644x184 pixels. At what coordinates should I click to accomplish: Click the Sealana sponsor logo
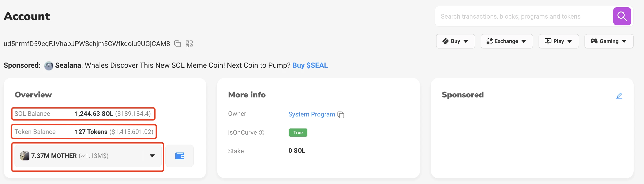(49, 65)
